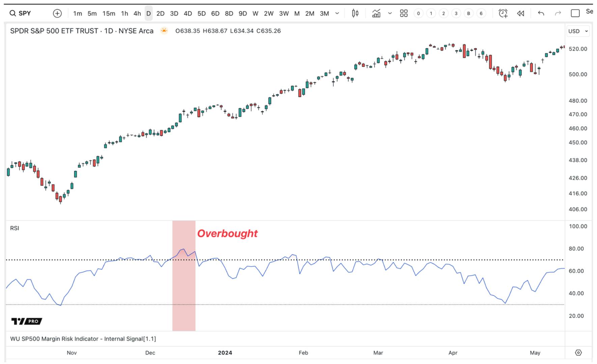597x364 pixels.
Task: Undo last chart action
Action: [x=541, y=13]
